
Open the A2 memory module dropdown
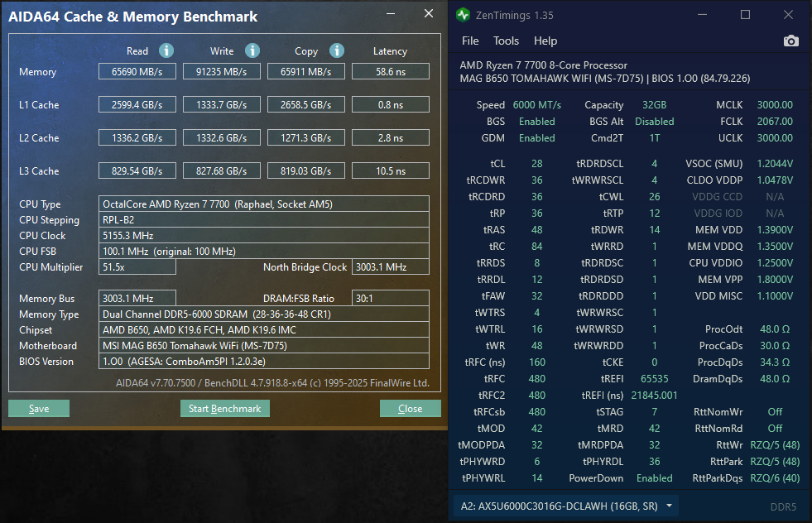pos(566,506)
